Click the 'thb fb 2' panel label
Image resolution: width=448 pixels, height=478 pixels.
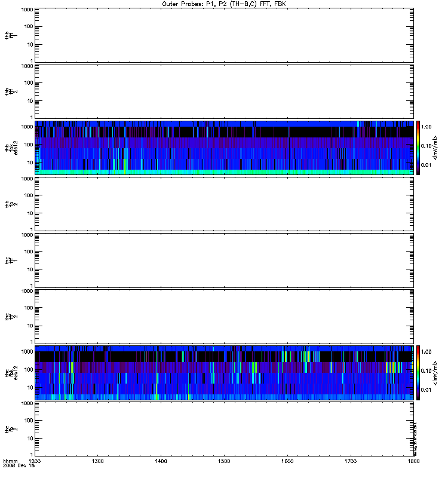coord(11,204)
